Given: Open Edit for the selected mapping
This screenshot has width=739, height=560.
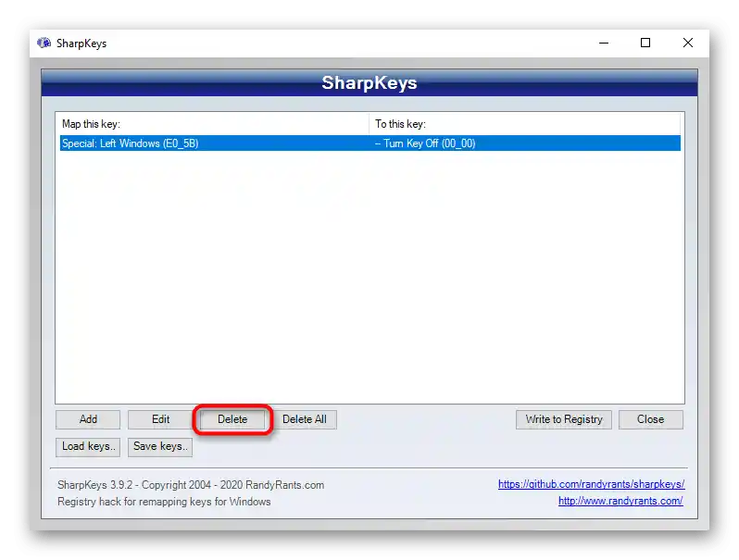Looking at the screenshot, I should 160,419.
